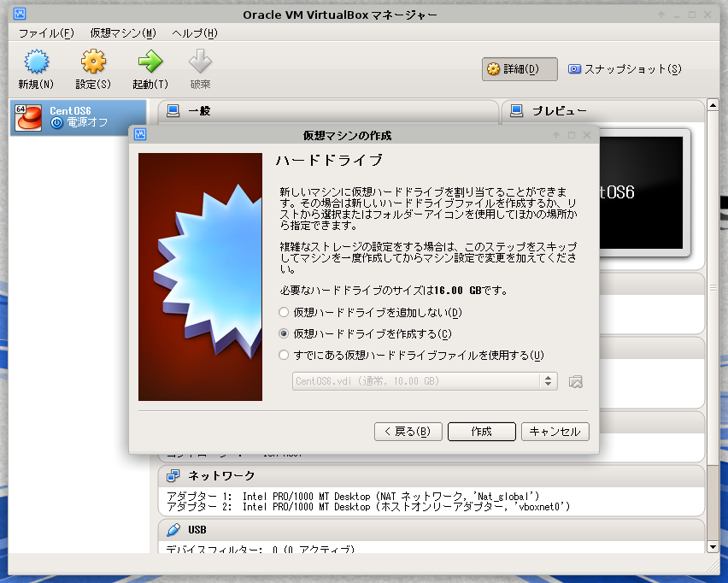Viewport: 728px width, 583px height.
Task: Click the '16.00 GB' required size text
Action: coord(458,291)
